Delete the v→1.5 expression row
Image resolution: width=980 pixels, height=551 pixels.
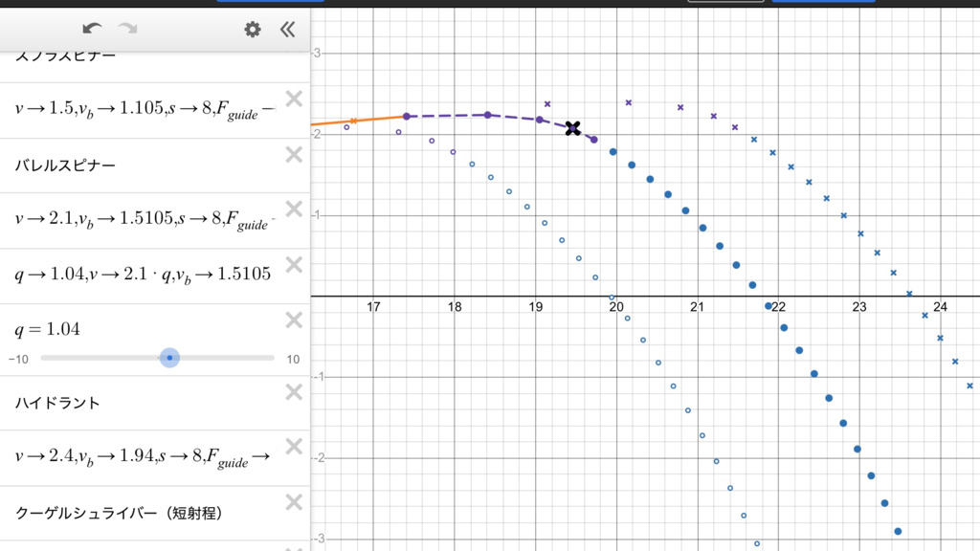pos(294,99)
